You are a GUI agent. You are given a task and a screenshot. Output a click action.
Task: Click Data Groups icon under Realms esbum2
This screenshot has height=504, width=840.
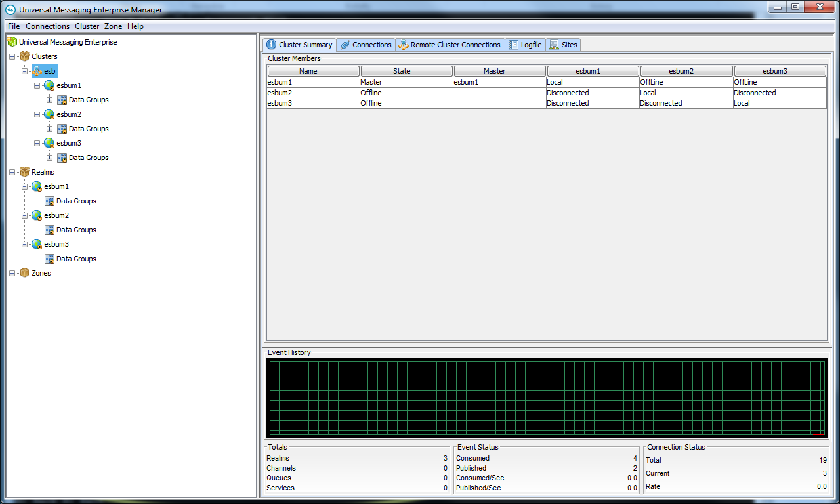tap(49, 230)
